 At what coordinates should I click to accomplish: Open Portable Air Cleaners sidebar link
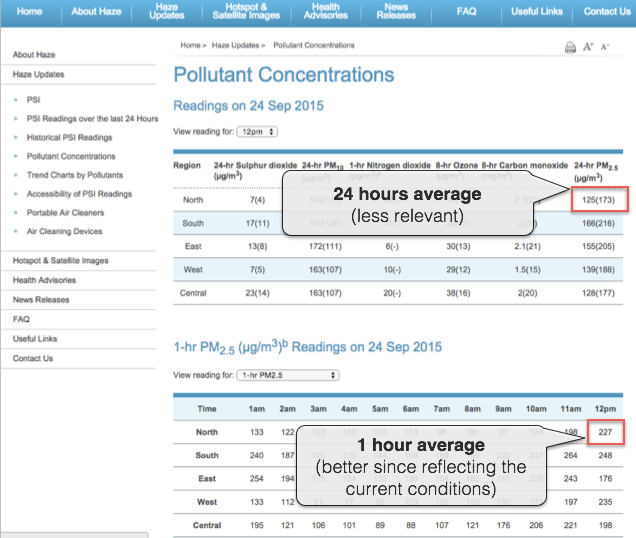pyautogui.click(x=67, y=213)
